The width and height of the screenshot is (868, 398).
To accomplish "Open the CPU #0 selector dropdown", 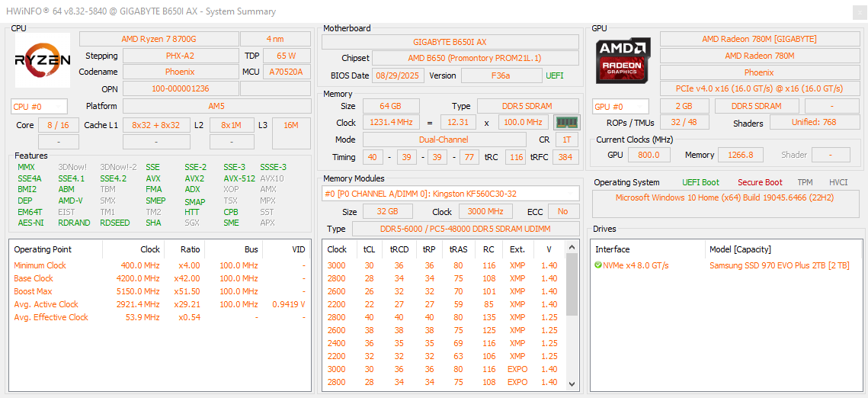I will click(40, 106).
